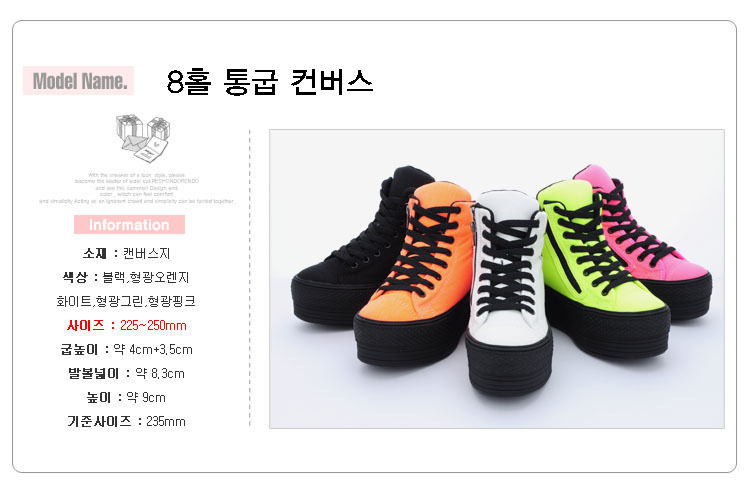Click the 화이트,형광그린,형광핑크 color text
This screenshot has height=490, width=750.
point(126,301)
